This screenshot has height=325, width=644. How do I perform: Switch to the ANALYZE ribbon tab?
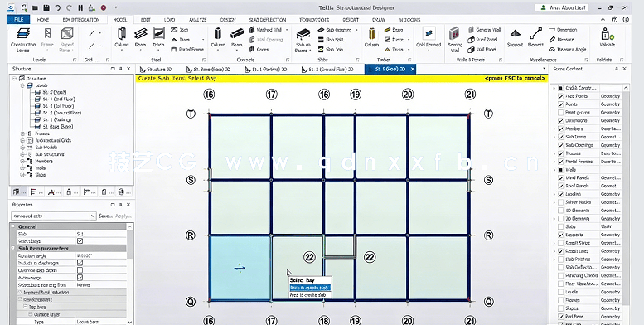(197, 19)
